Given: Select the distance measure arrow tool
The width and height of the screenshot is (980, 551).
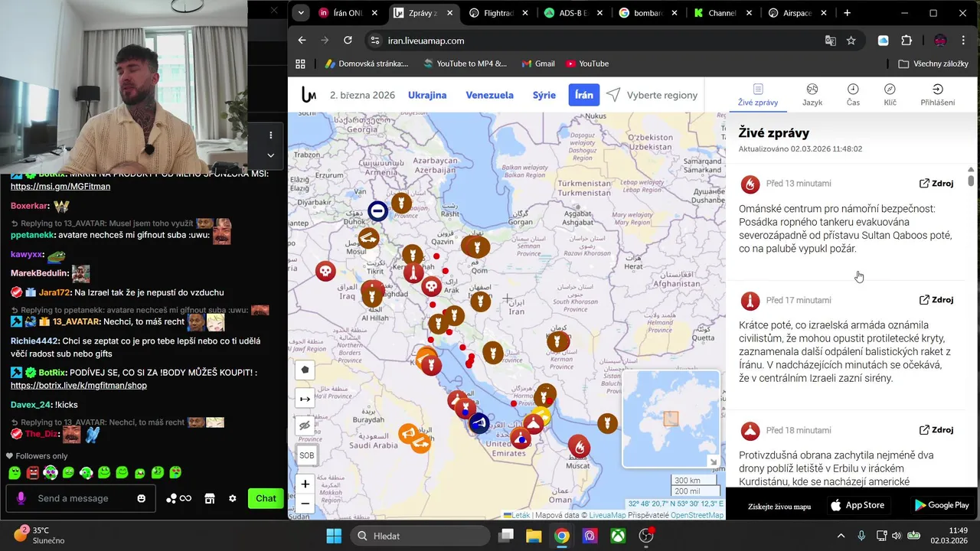Looking at the screenshot, I should [x=305, y=398].
